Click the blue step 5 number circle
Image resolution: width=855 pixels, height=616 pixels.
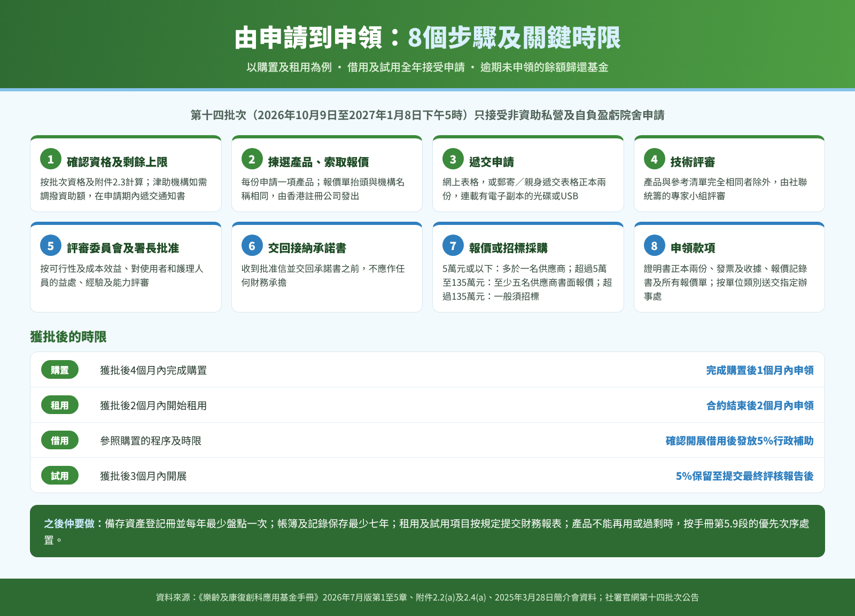click(51, 246)
